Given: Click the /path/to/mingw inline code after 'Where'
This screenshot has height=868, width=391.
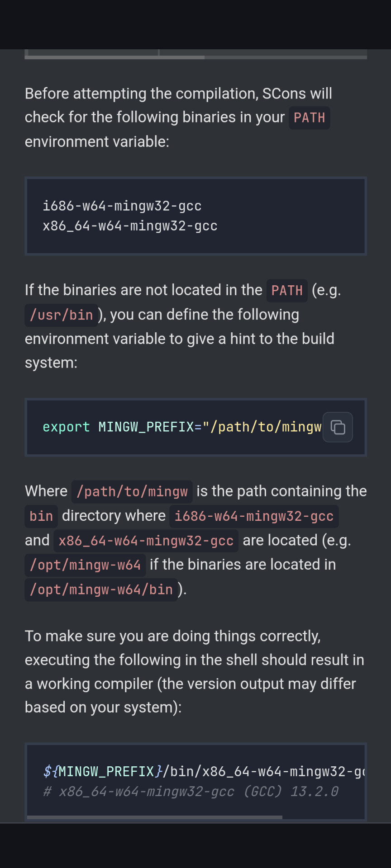Looking at the screenshot, I should [x=132, y=492].
